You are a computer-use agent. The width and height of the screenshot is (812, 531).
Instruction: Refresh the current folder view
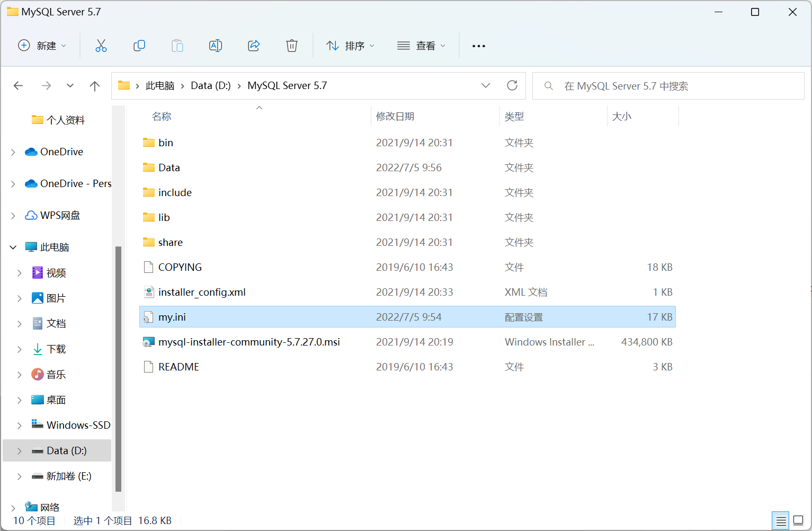(512, 85)
